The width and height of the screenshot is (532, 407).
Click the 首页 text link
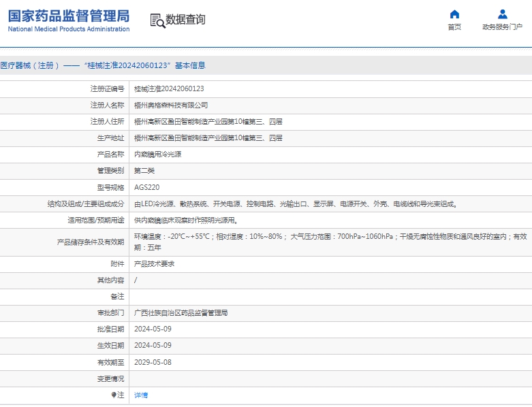click(454, 27)
